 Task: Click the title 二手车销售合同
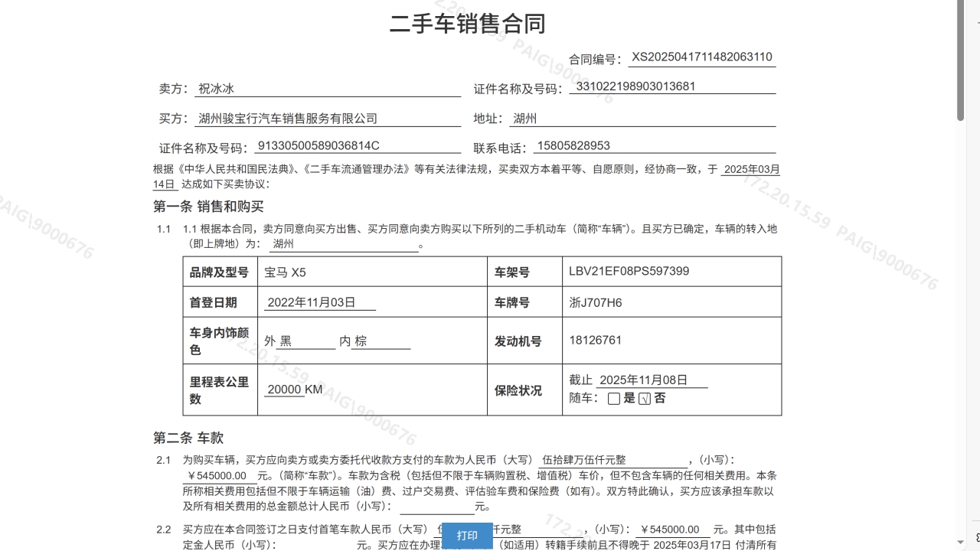(x=468, y=24)
